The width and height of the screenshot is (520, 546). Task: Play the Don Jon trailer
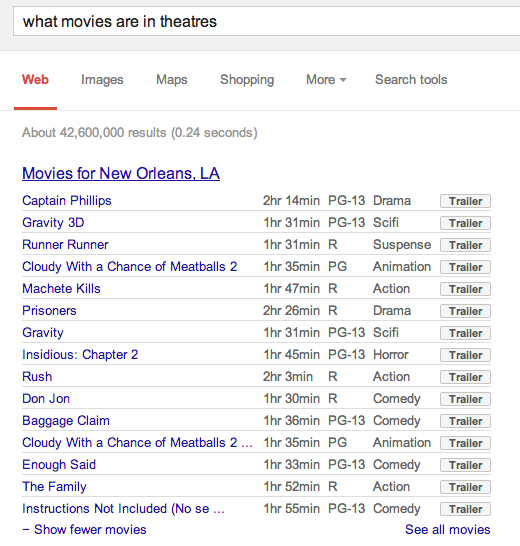click(x=465, y=399)
